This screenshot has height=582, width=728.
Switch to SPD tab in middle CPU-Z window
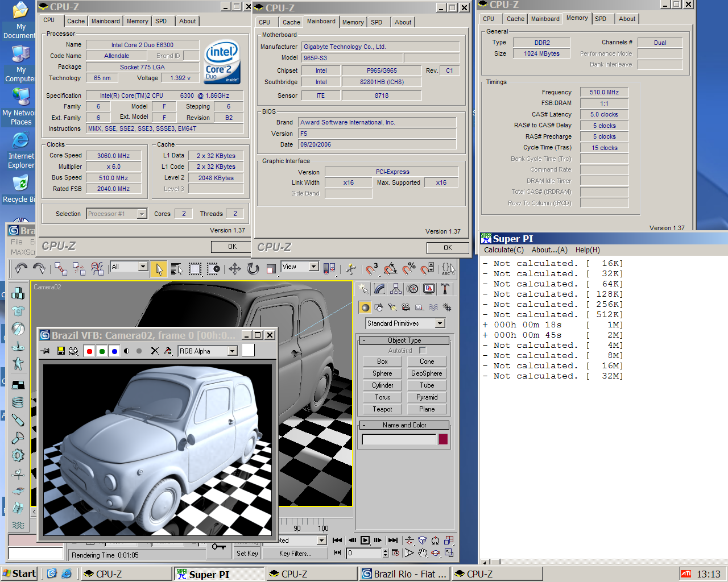click(377, 22)
